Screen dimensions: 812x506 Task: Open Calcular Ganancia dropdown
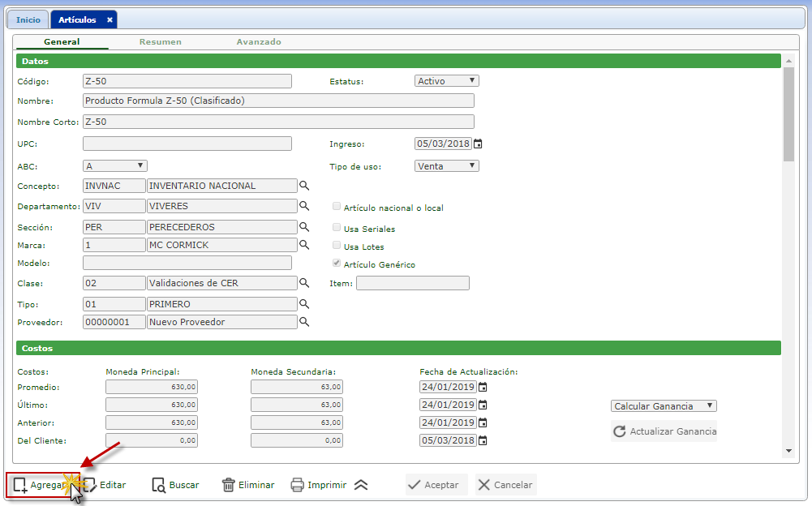click(663, 406)
